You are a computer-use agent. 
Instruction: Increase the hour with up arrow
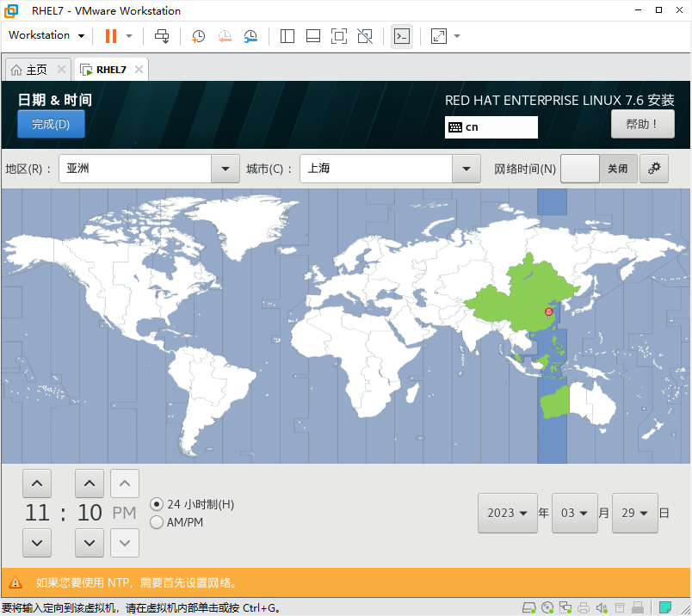pyautogui.click(x=37, y=484)
